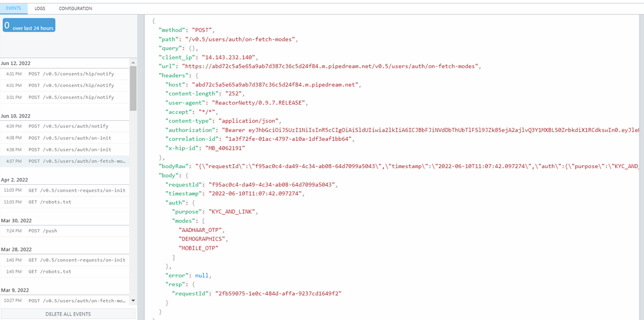The image size is (644, 320).
Task: Open the CONFIGURATION tab
Action: tap(75, 9)
